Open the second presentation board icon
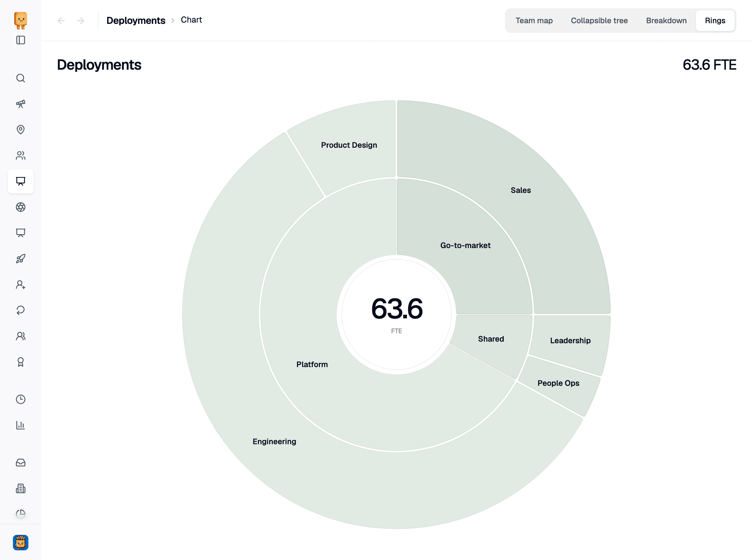This screenshot has height=560, width=752. [x=21, y=233]
